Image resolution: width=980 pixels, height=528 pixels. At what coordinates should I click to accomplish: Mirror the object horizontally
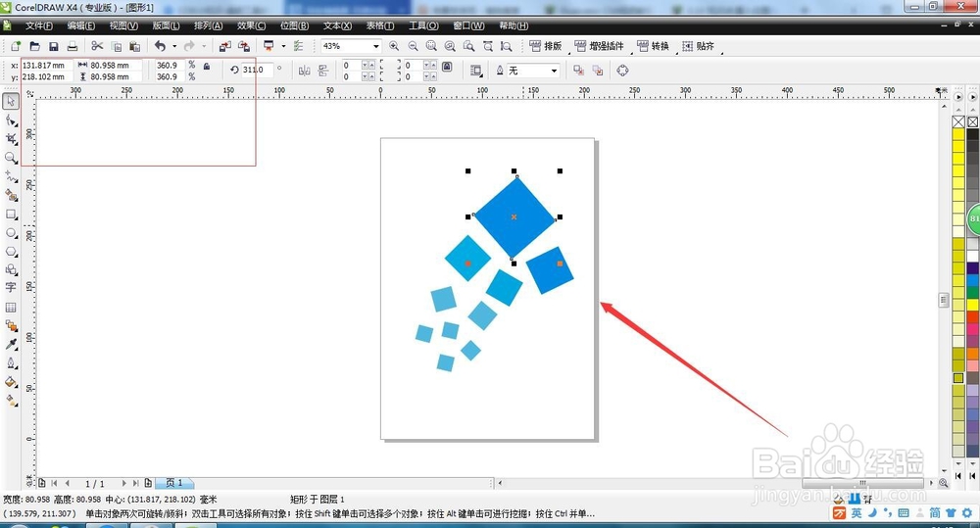point(305,71)
